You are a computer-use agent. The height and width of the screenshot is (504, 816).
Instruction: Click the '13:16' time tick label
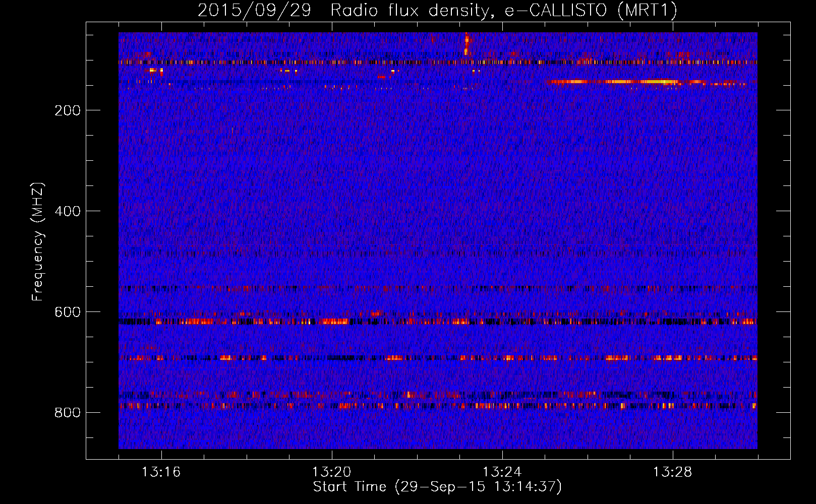[x=161, y=472]
